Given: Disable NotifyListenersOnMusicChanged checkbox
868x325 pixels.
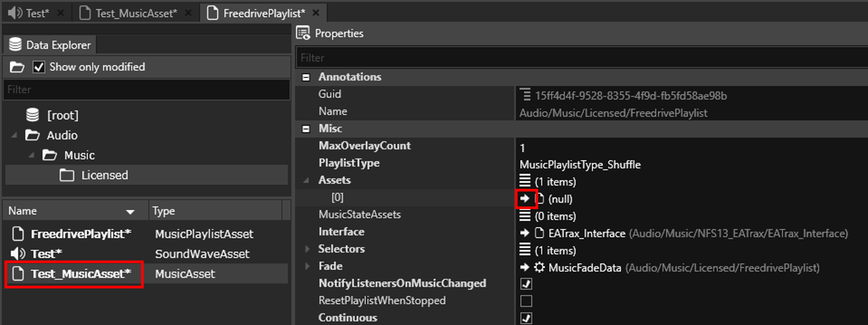Looking at the screenshot, I should click(x=526, y=284).
